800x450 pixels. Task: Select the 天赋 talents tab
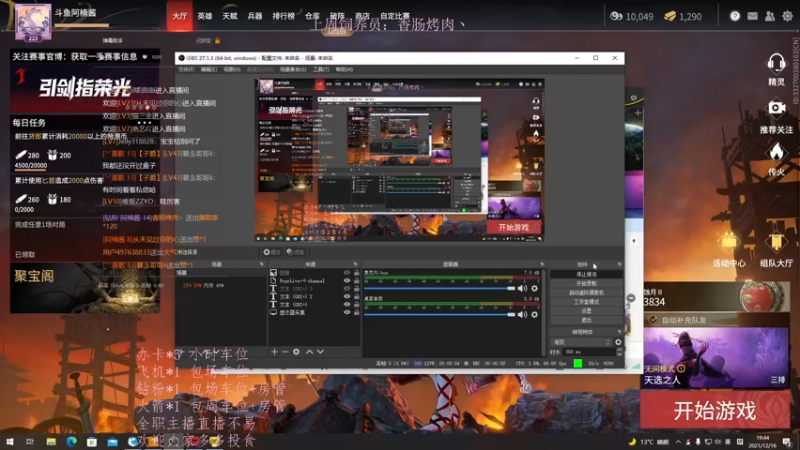pyautogui.click(x=230, y=16)
